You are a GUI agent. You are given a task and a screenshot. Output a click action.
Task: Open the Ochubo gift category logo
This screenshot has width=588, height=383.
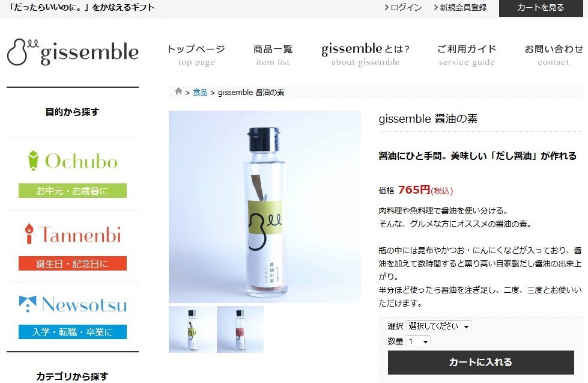(x=73, y=161)
